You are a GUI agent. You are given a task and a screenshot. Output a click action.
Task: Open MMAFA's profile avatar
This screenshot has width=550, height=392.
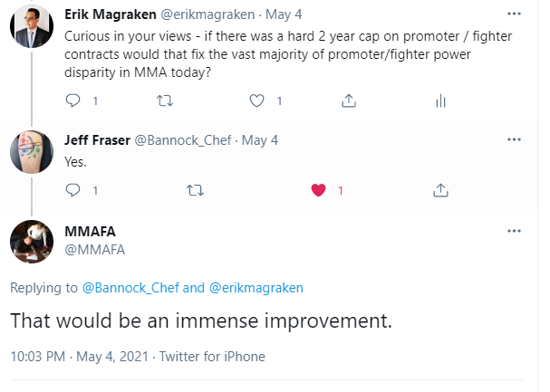[32, 242]
